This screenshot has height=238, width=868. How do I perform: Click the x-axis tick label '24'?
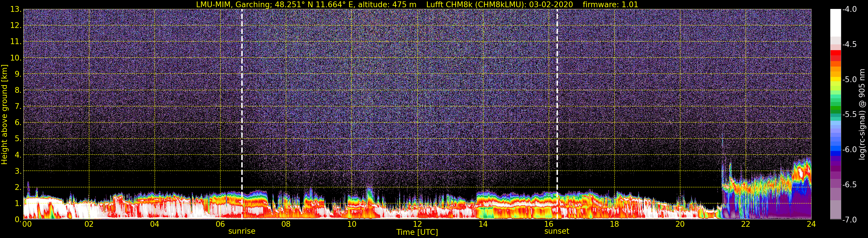(x=811, y=224)
